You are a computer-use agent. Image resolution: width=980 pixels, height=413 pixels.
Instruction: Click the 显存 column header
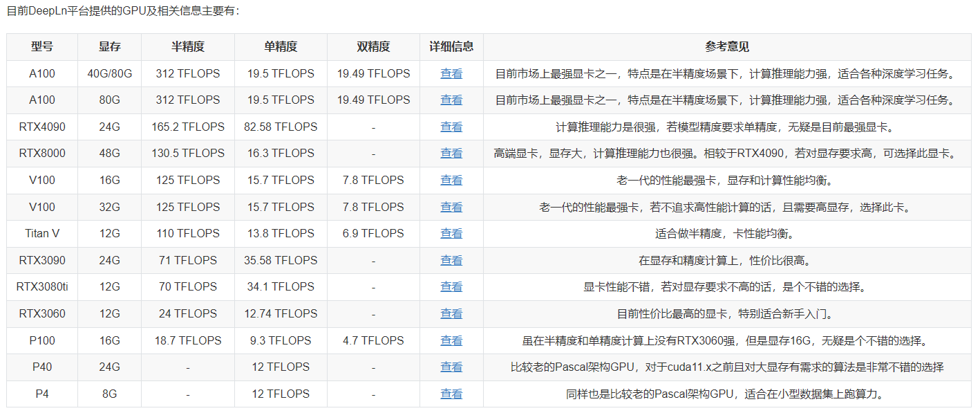coord(109,47)
